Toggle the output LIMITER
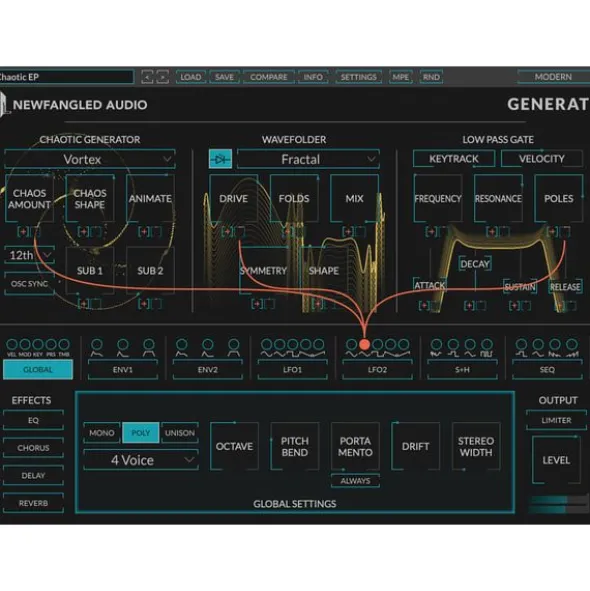The width and height of the screenshot is (590, 591). pyautogui.click(x=556, y=420)
